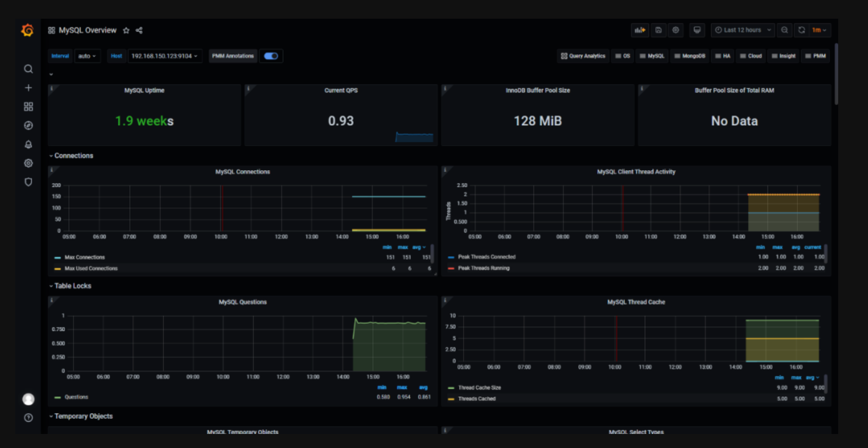Click the refresh dashboard icon

coord(802,30)
